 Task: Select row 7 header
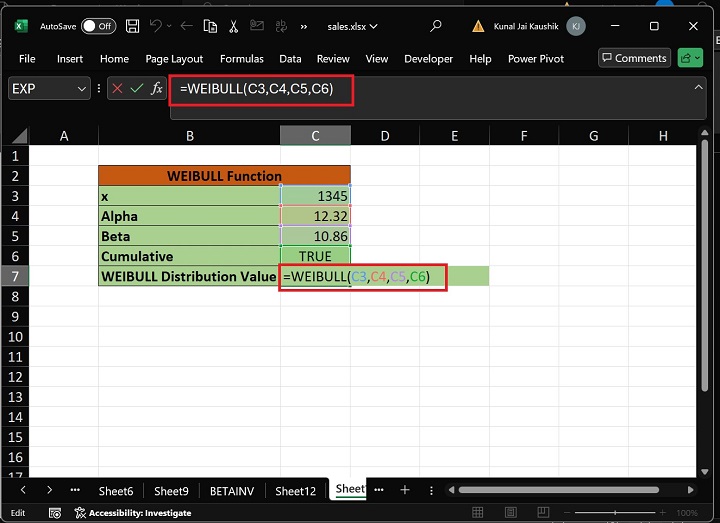[x=15, y=276]
